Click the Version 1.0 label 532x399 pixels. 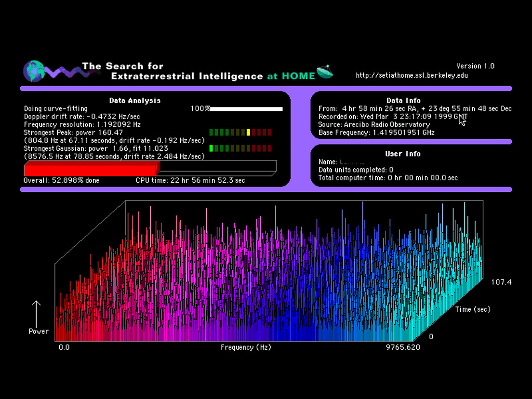[x=475, y=66]
